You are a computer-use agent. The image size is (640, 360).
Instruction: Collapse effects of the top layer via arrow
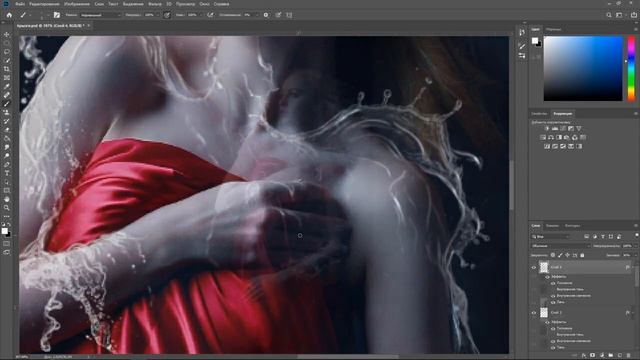[x=633, y=268]
